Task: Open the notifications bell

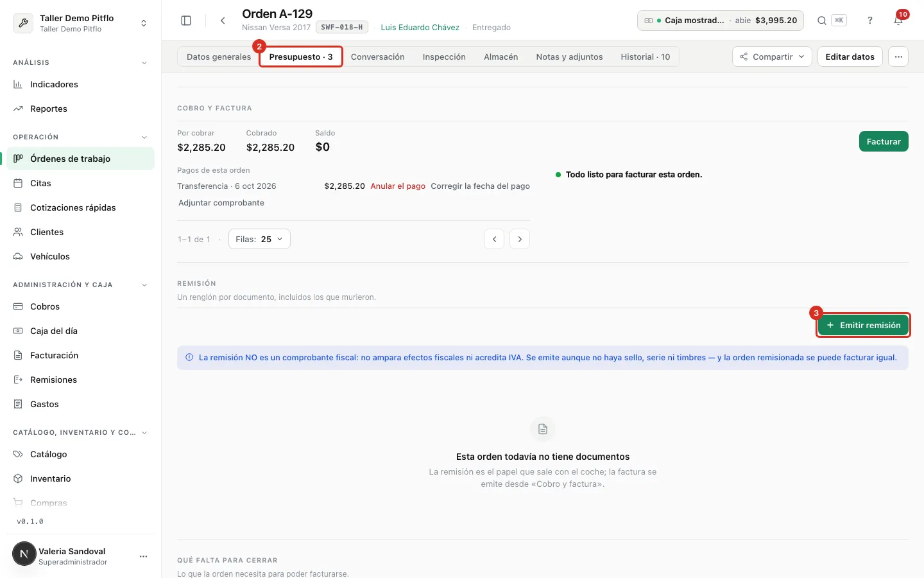Action: 898,21
